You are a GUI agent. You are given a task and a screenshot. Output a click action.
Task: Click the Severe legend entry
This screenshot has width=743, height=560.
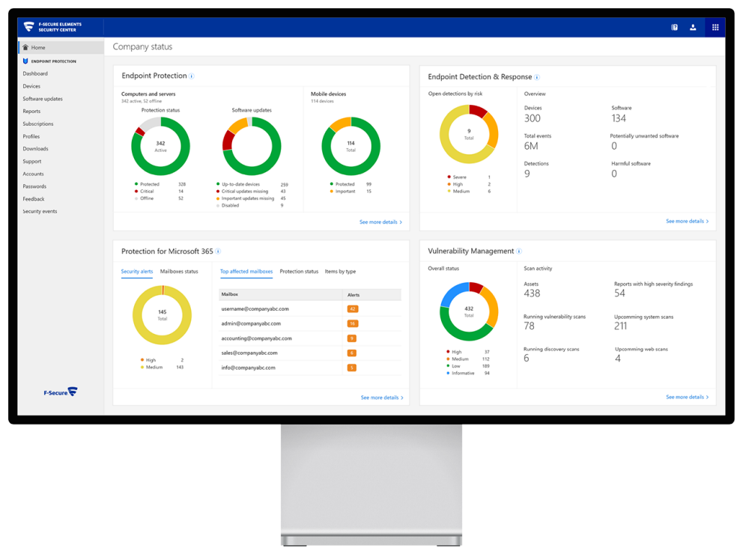[469, 177]
